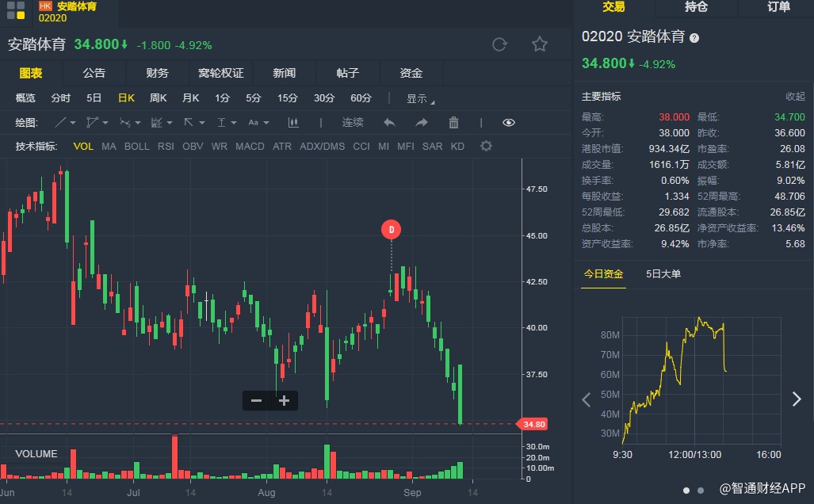Switch chart to 分时 intraday view

pos(61,98)
